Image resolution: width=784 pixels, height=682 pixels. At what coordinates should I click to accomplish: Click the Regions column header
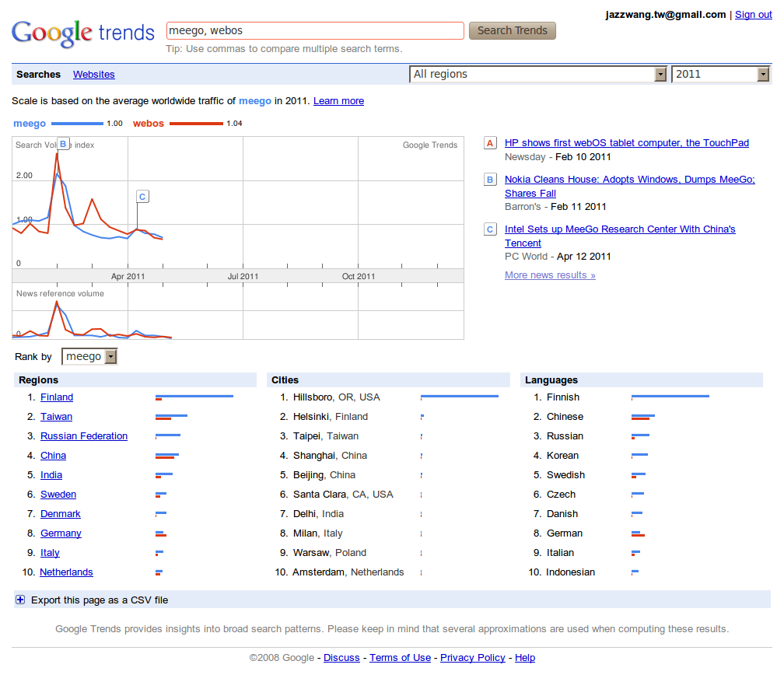(135, 380)
